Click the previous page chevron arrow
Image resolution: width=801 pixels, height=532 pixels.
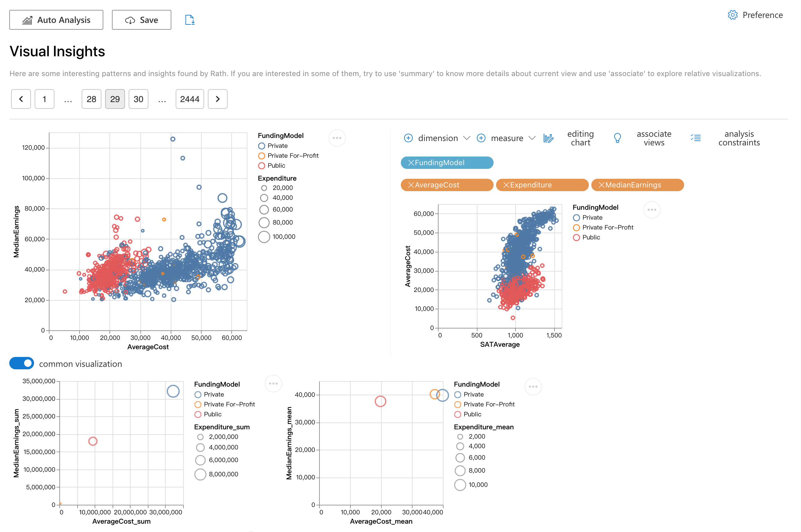click(x=21, y=99)
